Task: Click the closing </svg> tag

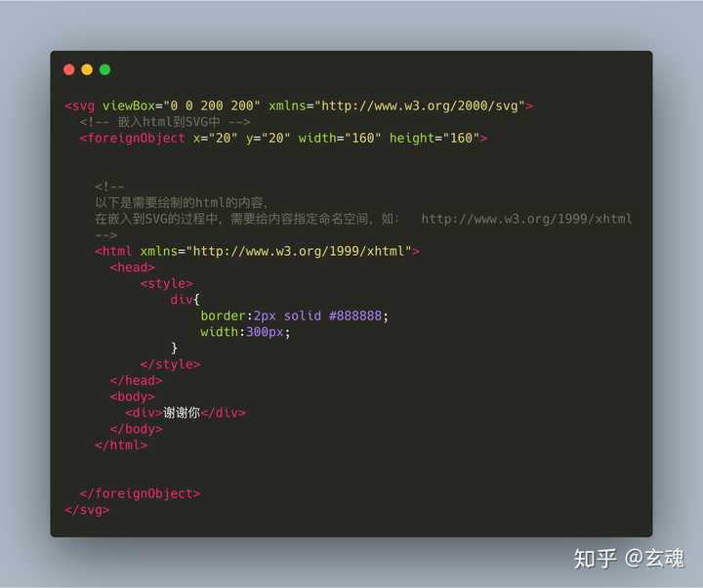Action: pos(87,510)
